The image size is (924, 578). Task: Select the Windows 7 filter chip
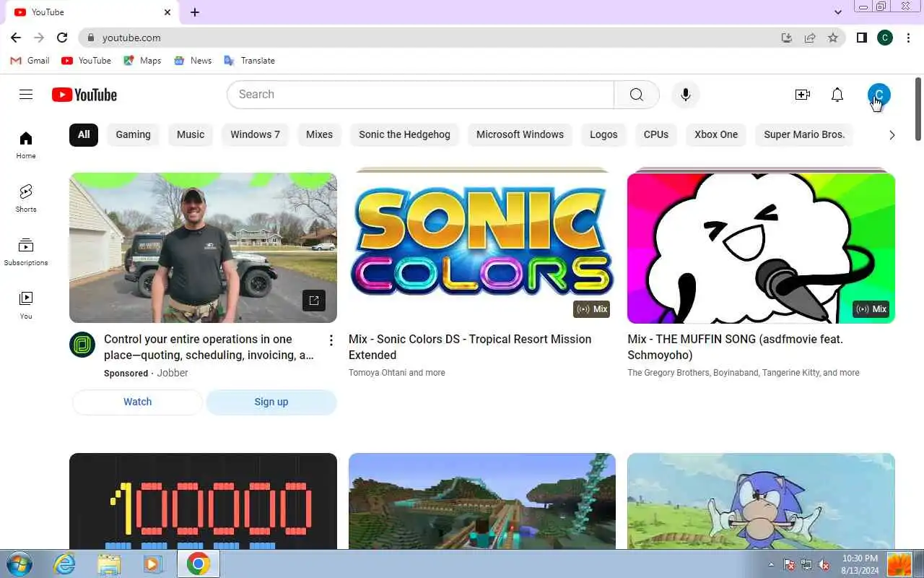(255, 134)
